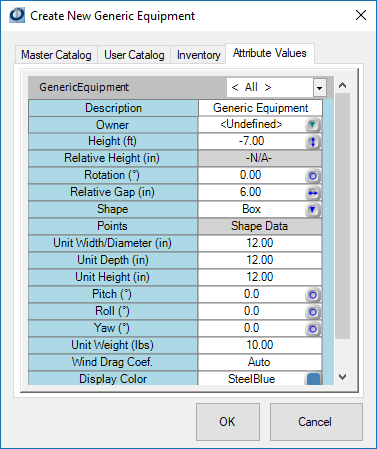The height and width of the screenshot is (449, 377).
Task: Click the scrollbar down arrow
Action: (x=342, y=377)
